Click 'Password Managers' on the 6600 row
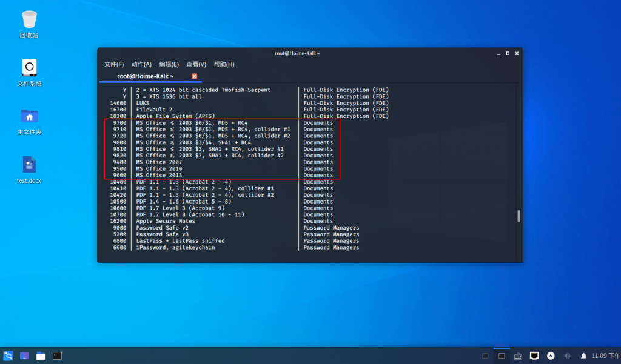Image resolution: width=621 pixels, height=364 pixels. coord(332,247)
